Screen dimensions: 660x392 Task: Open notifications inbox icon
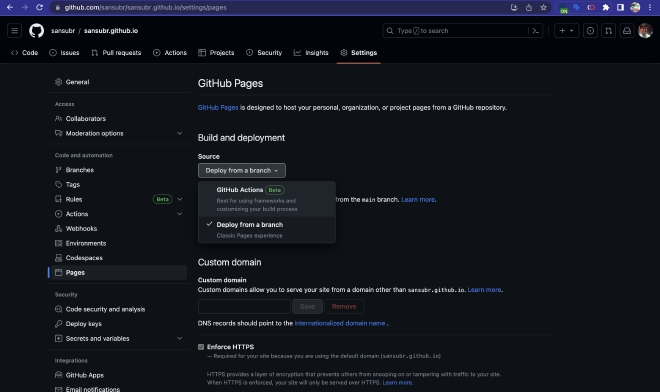pyautogui.click(x=627, y=31)
